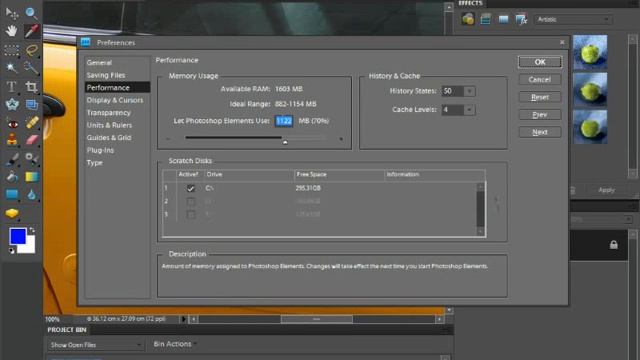Image resolution: width=640 pixels, height=360 pixels.
Task: Open the Show Open Files dropdown
Action: point(95,345)
